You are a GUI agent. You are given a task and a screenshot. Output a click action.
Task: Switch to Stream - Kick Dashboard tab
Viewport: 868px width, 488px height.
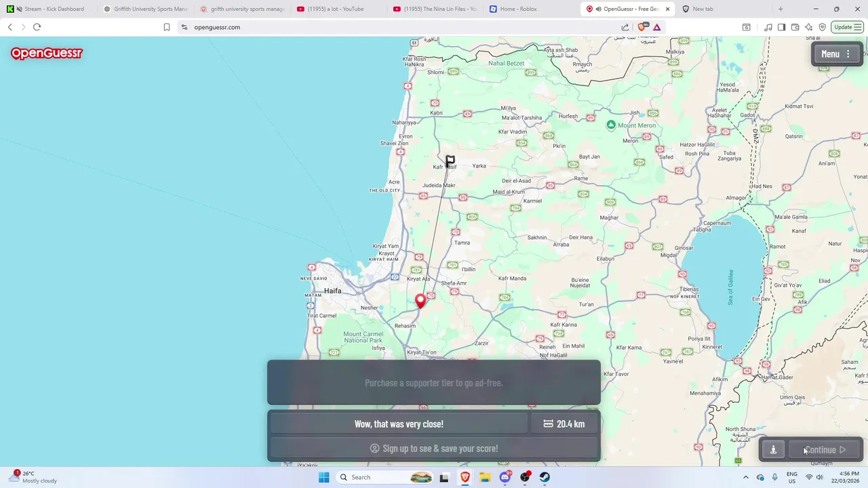tap(48, 9)
